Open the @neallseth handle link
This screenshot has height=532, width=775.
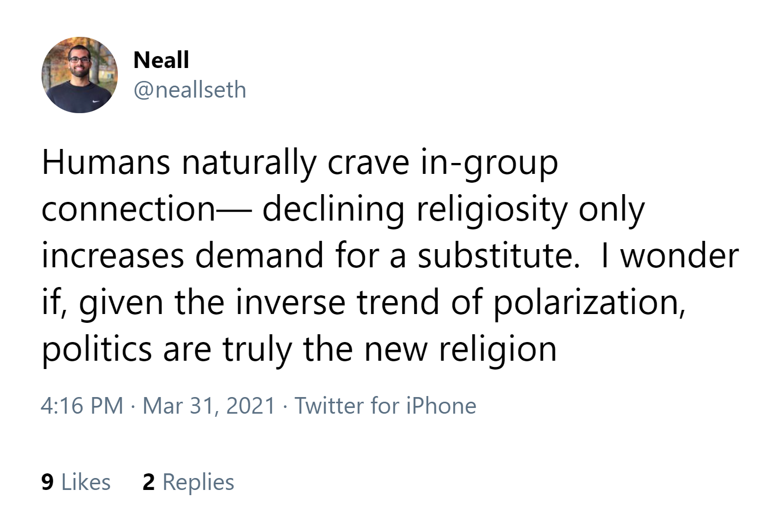pos(189,90)
